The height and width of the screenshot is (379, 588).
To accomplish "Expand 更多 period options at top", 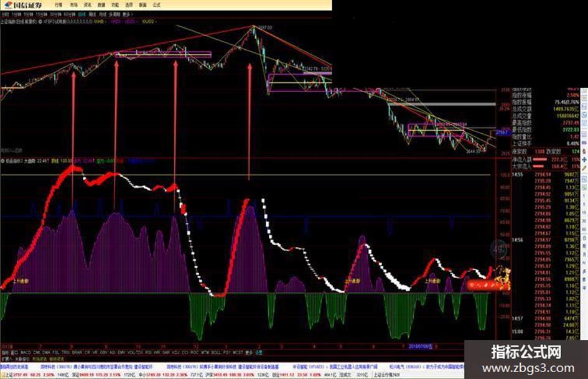I will [126, 14].
